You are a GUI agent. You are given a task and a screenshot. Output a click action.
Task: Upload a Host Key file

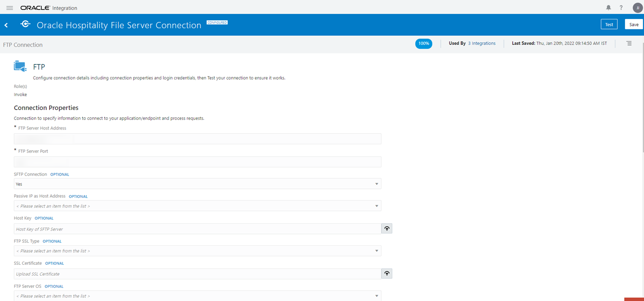point(387,229)
